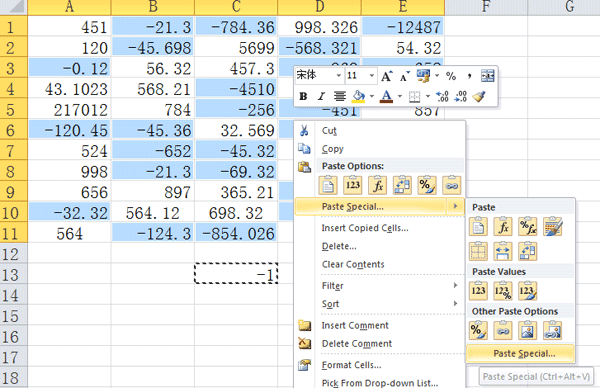Image resolution: width=600 pixels, height=388 pixels.
Task: Select Keep Source Formatting icon in submenu
Action: click(552, 227)
